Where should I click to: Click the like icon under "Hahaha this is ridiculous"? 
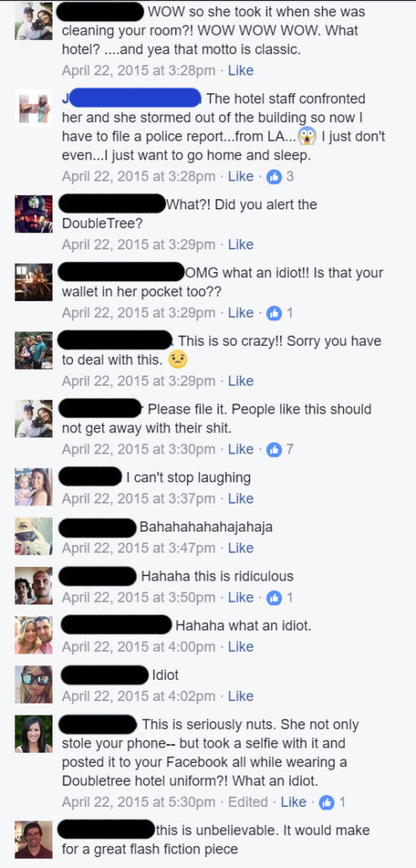(x=275, y=598)
